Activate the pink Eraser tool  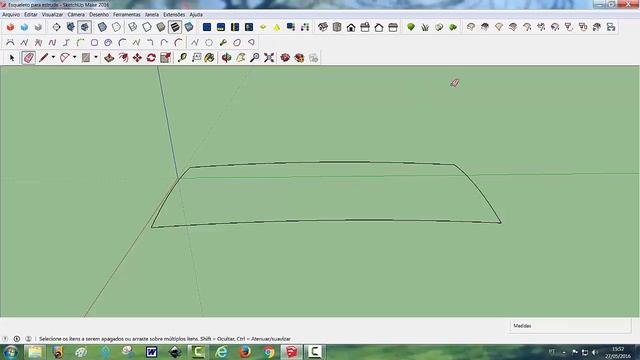[28, 58]
